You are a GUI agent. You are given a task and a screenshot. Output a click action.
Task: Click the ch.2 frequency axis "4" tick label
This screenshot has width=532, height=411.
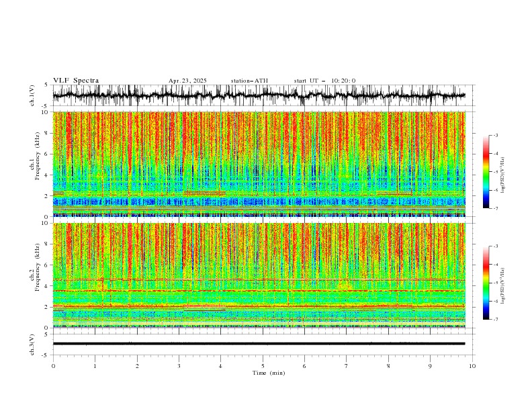[x=47, y=286]
